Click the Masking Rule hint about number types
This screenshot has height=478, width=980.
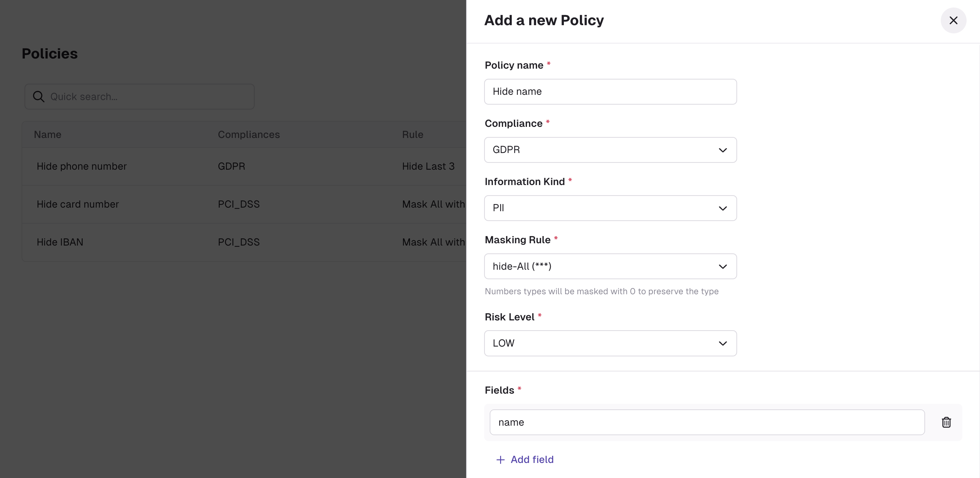click(x=601, y=292)
